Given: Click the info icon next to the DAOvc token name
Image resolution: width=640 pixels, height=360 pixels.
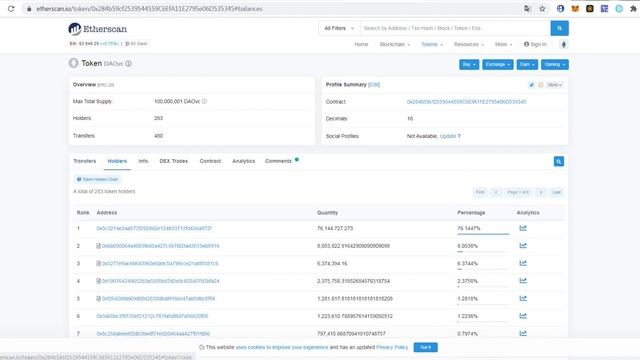Looking at the screenshot, I should pyautogui.click(x=128, y=64).
